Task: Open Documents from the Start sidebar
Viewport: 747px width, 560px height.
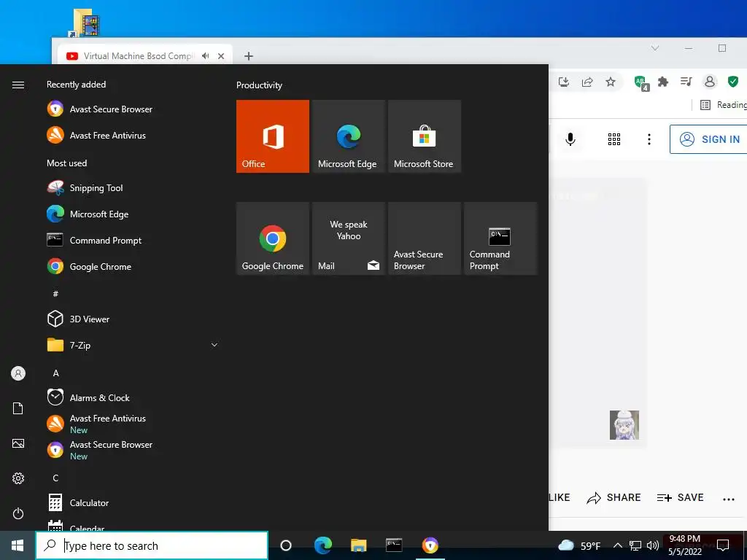Action: coord(18,408)
